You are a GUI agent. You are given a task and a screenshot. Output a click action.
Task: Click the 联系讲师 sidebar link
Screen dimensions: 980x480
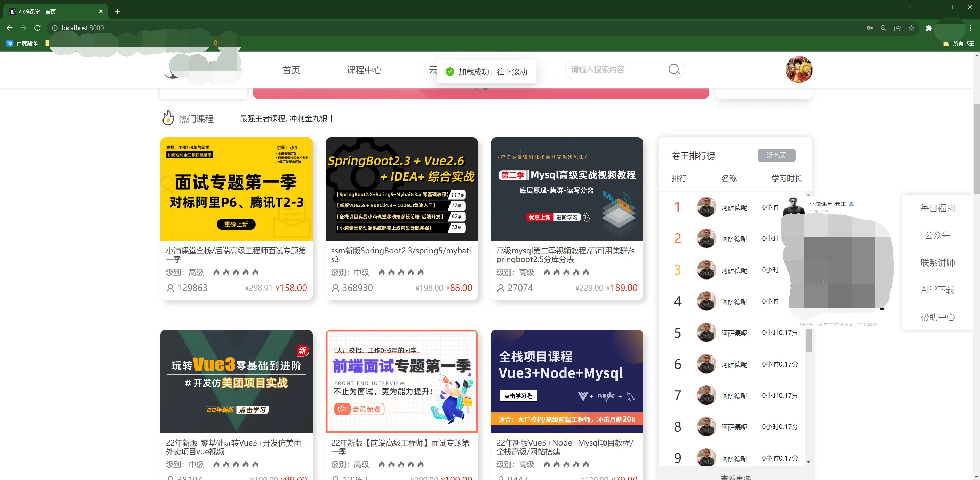tap(937, 263)
